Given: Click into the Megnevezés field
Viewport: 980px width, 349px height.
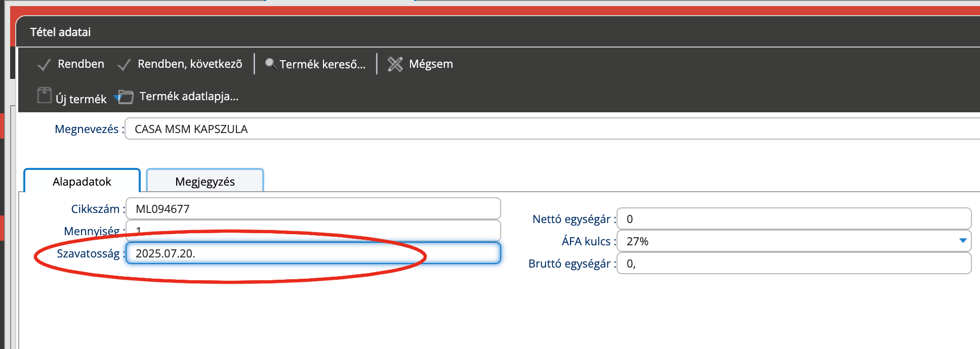Looking at the screenshot, I should [552, 128].
